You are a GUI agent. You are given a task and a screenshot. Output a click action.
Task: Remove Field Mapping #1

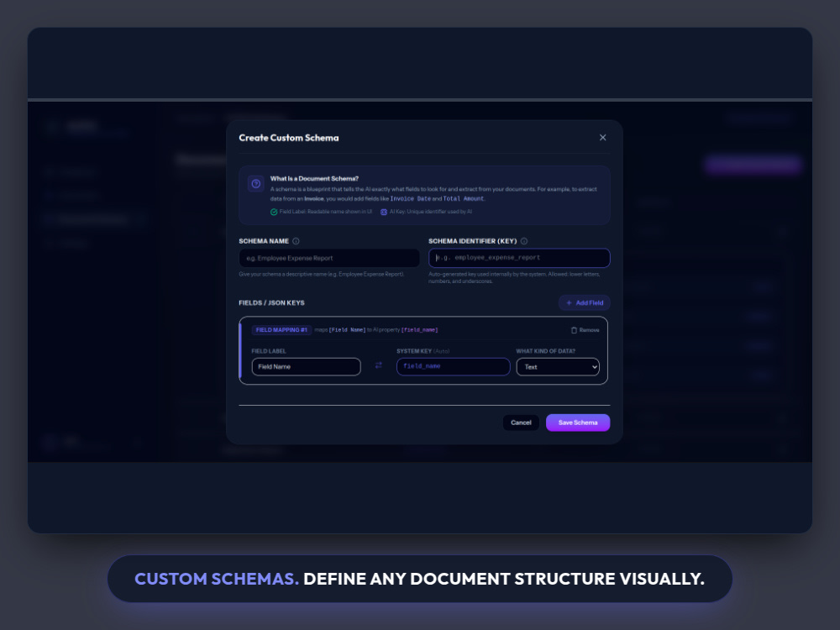pyautogui.click(x=585, y=330)
